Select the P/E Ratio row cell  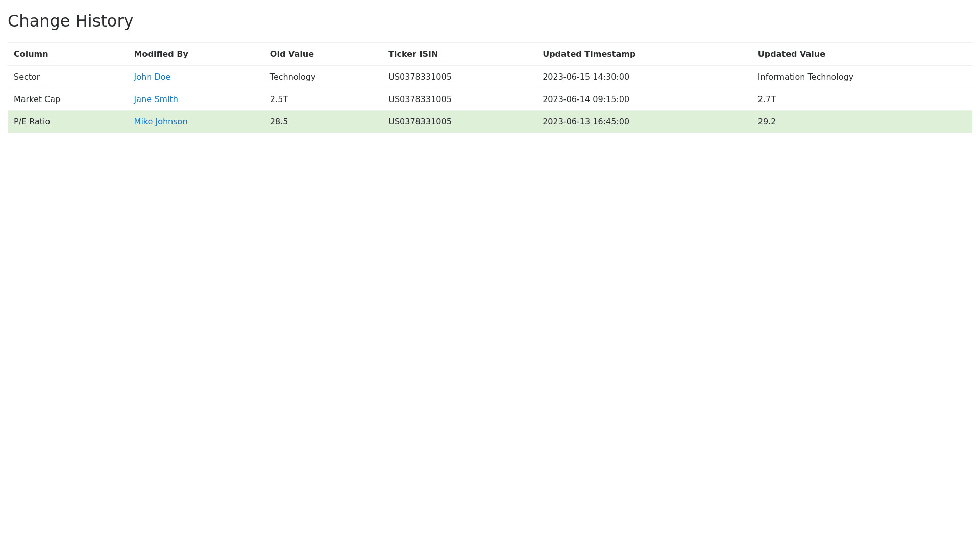pos(32,122)
